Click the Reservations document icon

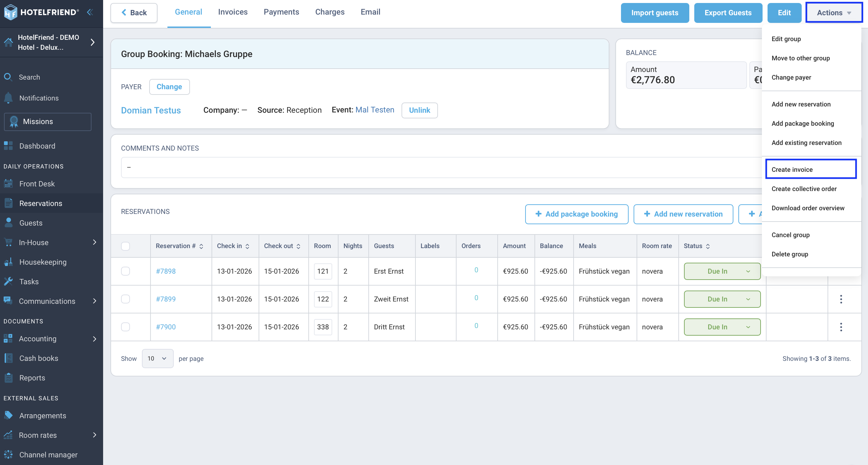coord(8,203)
